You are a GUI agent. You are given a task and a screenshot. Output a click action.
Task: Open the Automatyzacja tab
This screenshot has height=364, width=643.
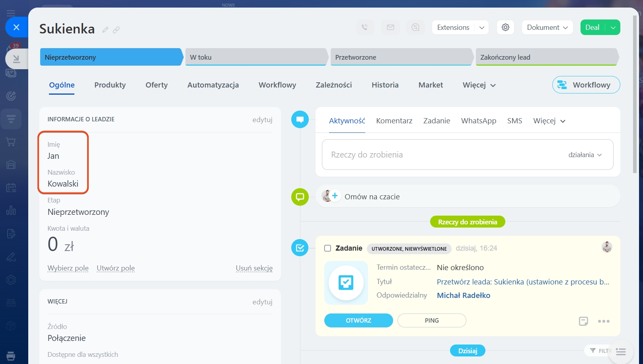213,85
